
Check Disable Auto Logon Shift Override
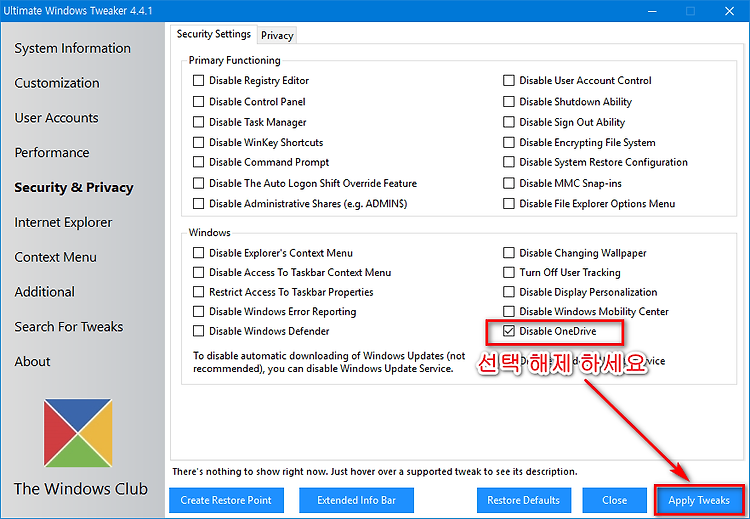pyautogui.click(x=198, y=183)
